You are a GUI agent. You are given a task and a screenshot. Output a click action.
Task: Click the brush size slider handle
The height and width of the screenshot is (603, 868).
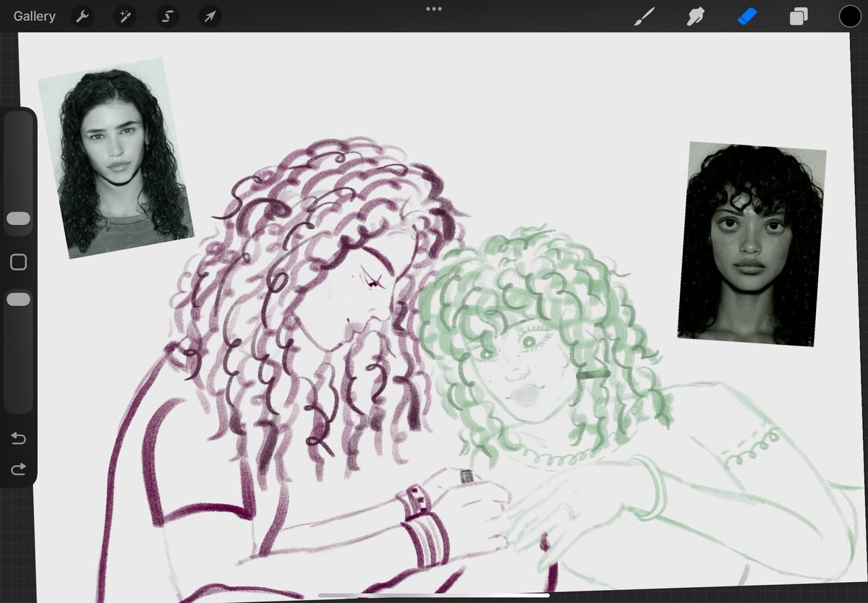pos(18,218)
